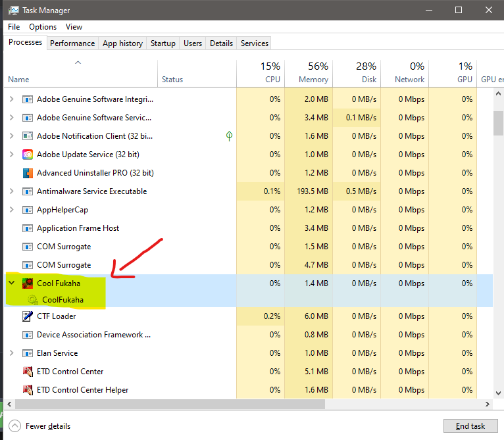Click the Device Association Framework icon
The height and width of the screenshot is (440, 504).
coord(28,335)
